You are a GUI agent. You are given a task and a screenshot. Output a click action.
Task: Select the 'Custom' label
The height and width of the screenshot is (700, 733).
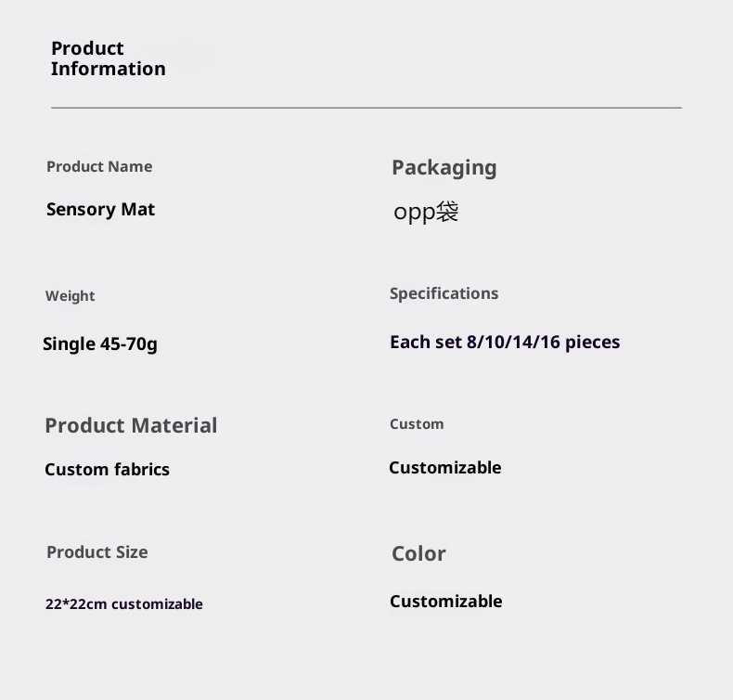pyautogui.click(x=417, y=424)
